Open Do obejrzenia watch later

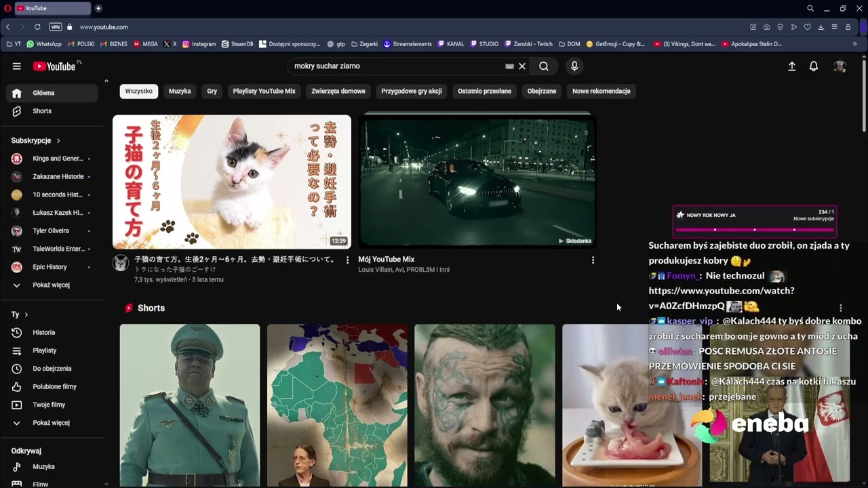(52, 369)
